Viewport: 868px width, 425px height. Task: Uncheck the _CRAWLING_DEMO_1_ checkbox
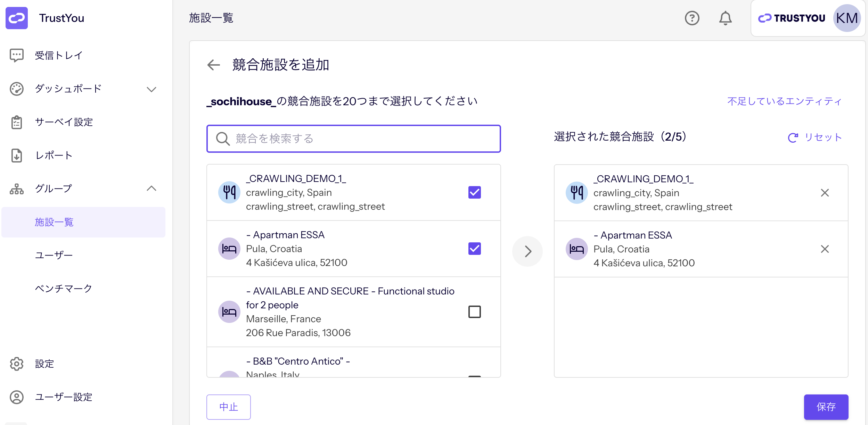[x=475, y=192]
